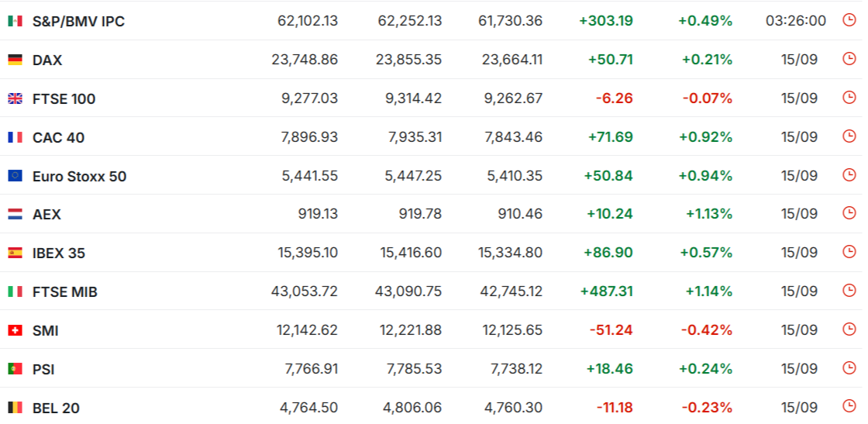Open the Euro Stoxx 50 link
The height and width of the screenshot is (424, 868).
coord(79,177)
